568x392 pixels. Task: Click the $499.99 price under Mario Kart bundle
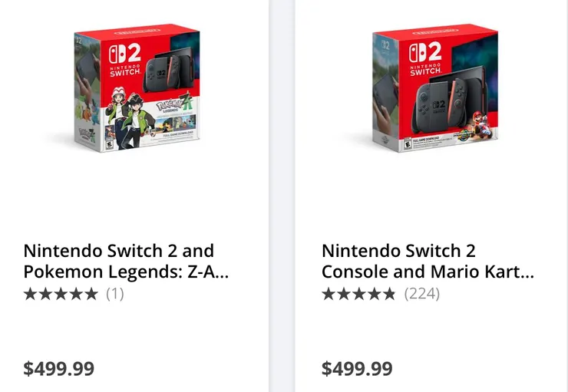357,368
